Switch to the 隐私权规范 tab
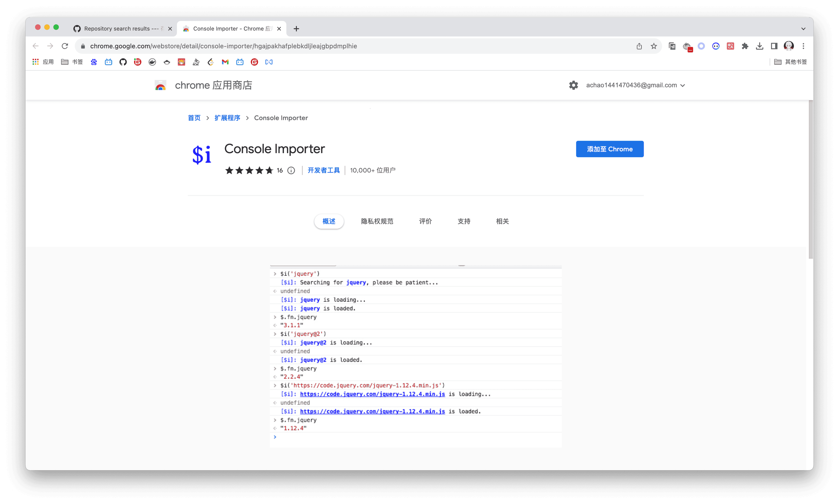 [377, 221]
